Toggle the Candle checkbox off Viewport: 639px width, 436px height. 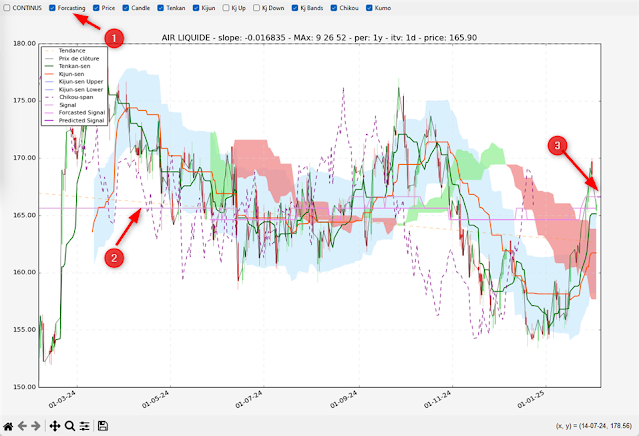click(x=126, y=8)
